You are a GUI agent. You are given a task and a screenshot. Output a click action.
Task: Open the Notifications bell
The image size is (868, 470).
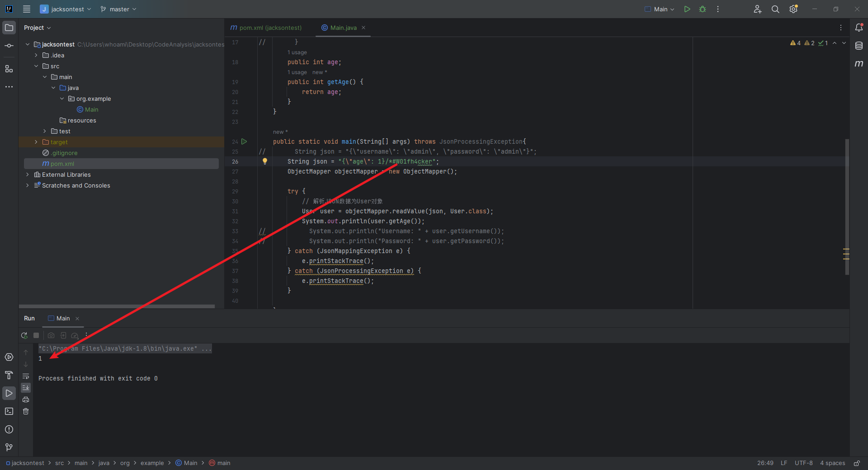tap(859, 28)
